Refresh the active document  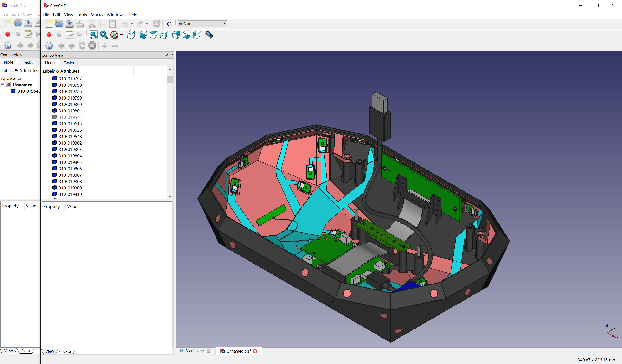[x=156, y=23]
